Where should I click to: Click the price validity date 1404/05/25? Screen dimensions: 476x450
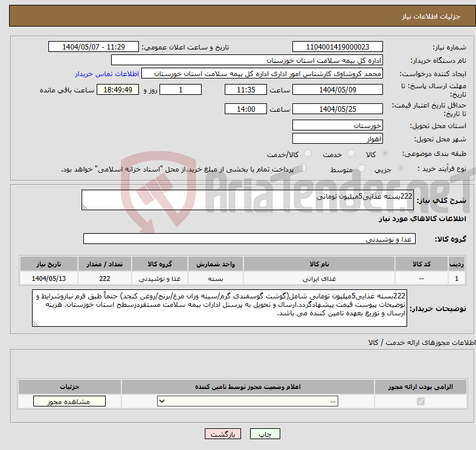(x=337, y=109)
